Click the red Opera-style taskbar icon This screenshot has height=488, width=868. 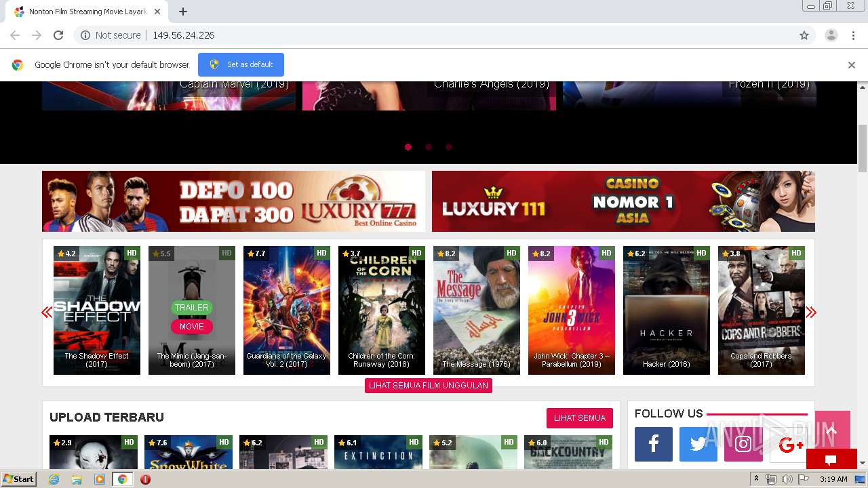click(x=145, y=479)
